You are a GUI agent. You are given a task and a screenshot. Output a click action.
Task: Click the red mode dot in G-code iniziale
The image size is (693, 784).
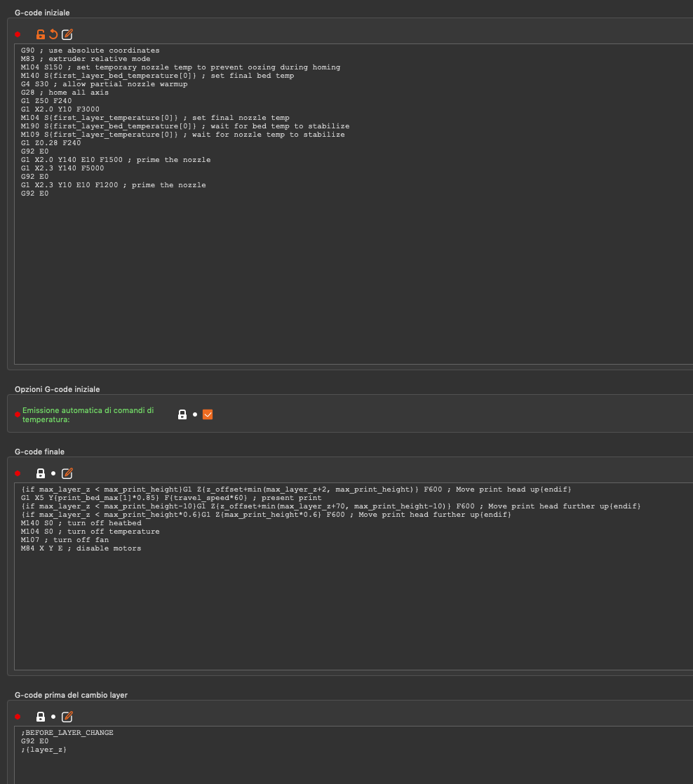[x=18, y=34]
